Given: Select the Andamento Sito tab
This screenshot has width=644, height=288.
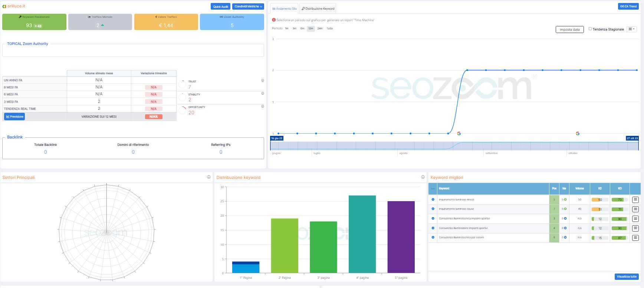Looking at the screenshot, I should (x=285, y=9).
